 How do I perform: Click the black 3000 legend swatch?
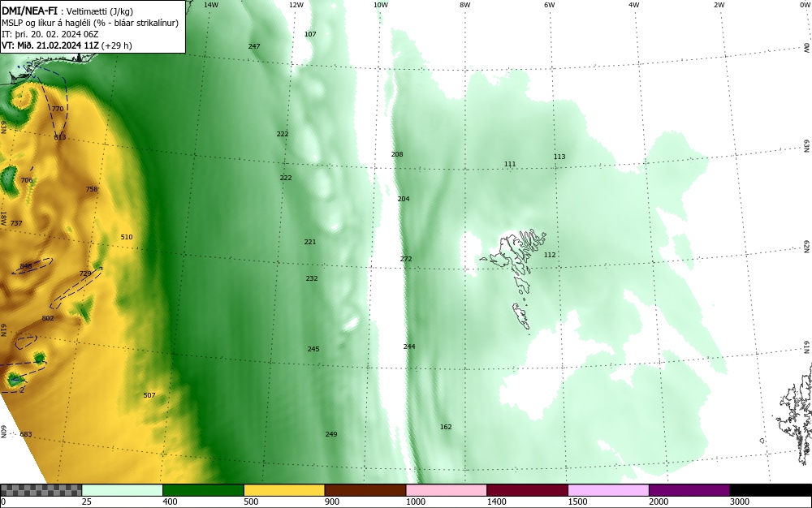click(771, 490)
